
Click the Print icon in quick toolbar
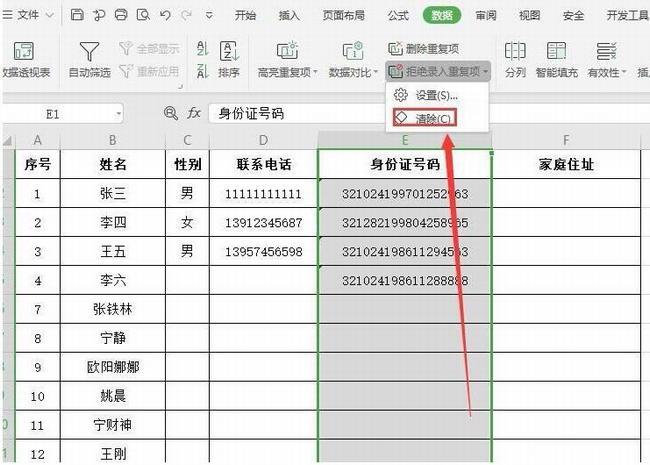[x=121, y=15]
